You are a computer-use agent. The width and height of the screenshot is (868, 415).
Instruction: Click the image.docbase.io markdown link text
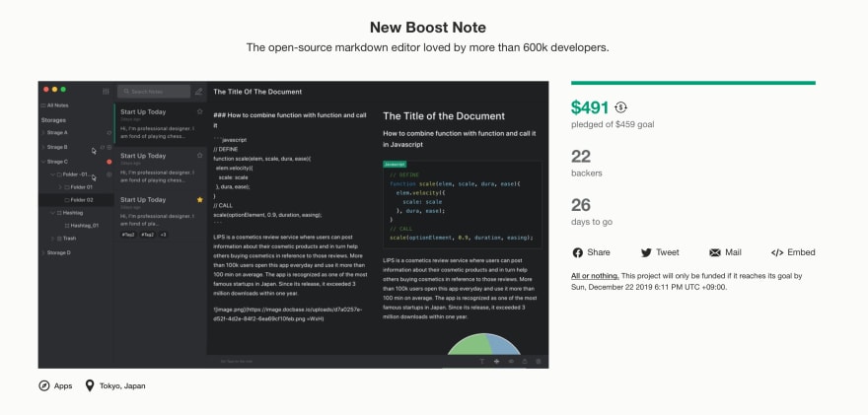point(287,314)
